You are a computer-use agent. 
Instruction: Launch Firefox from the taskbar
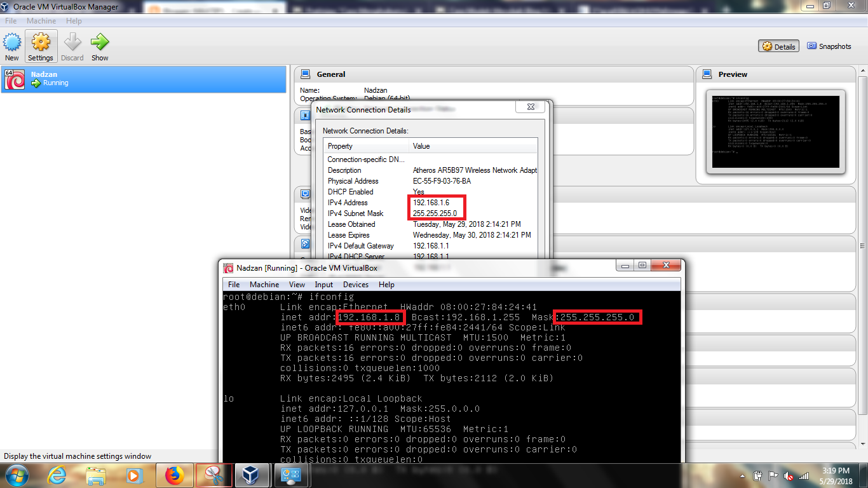(173, 475)
